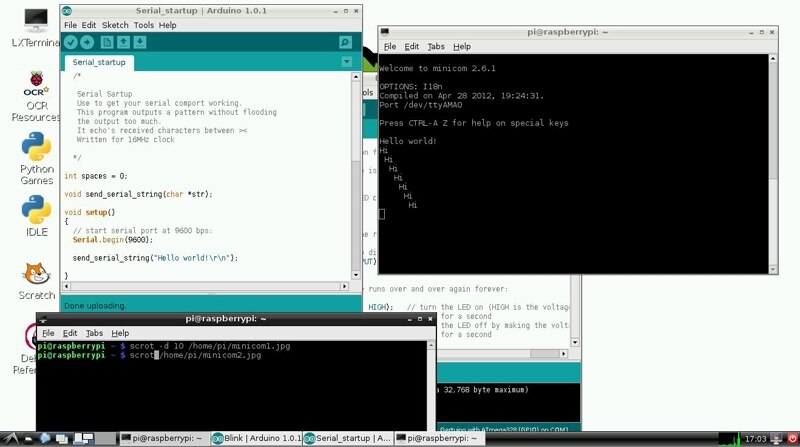Open Edit menu in Serial_startup Arduino window
This screenshot has width=800, height=447.
point(89,25)
